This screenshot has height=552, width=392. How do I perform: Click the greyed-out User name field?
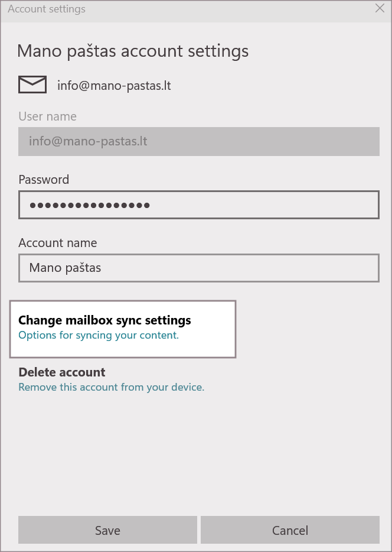(198, 142)
